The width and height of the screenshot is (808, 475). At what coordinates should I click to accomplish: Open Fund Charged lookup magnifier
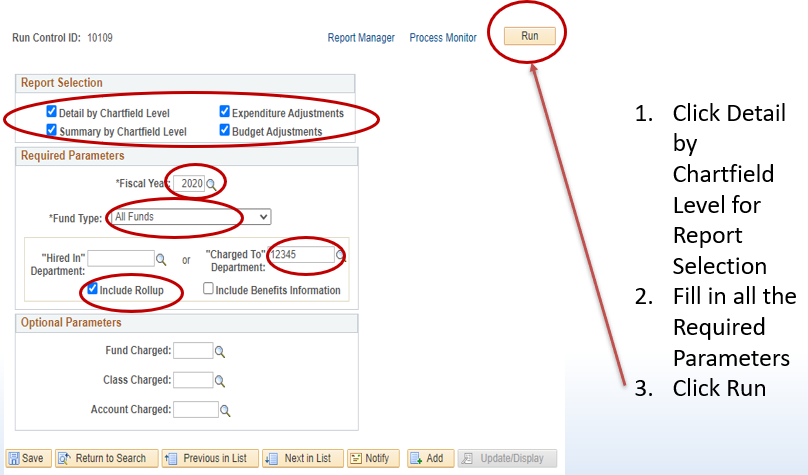tap(220, 352)
